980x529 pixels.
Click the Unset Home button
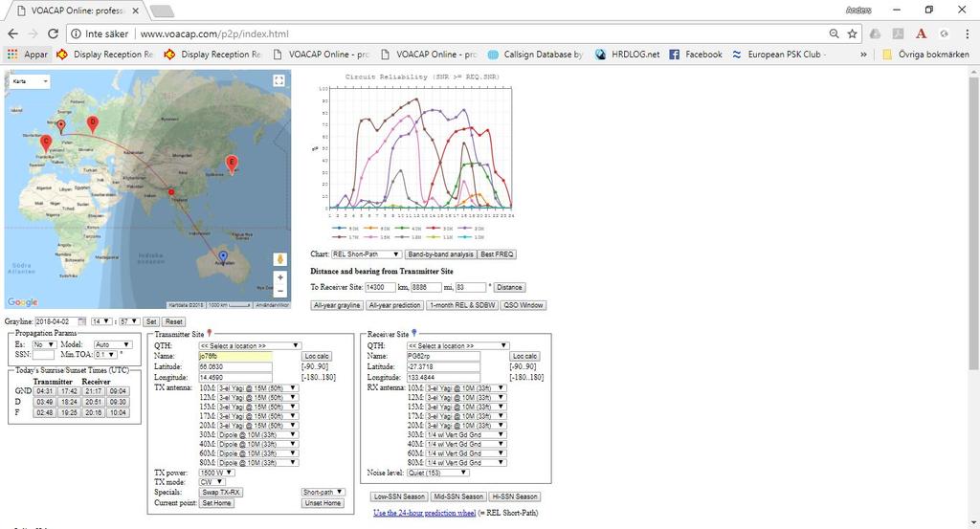tap(323, 503)
